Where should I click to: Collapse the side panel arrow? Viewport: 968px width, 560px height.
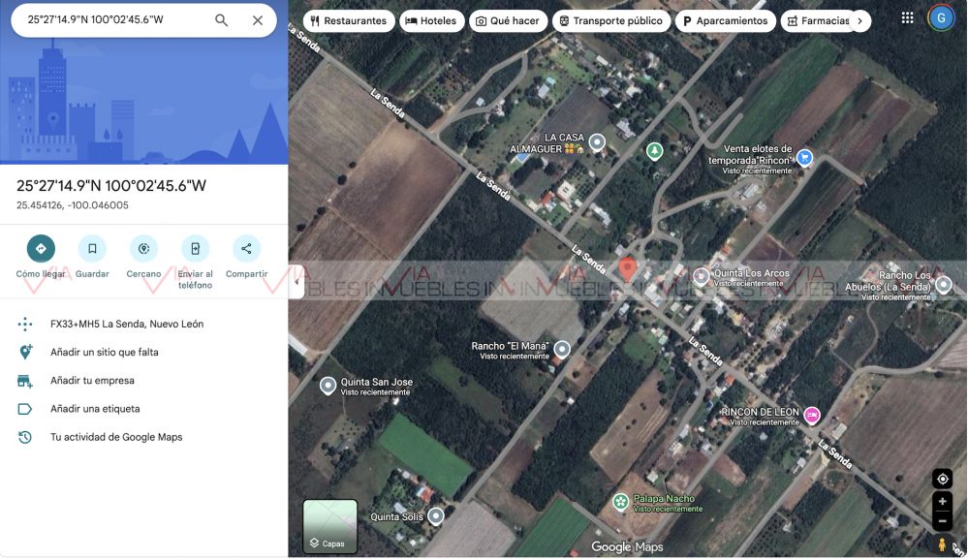click(x=297, y=282)
